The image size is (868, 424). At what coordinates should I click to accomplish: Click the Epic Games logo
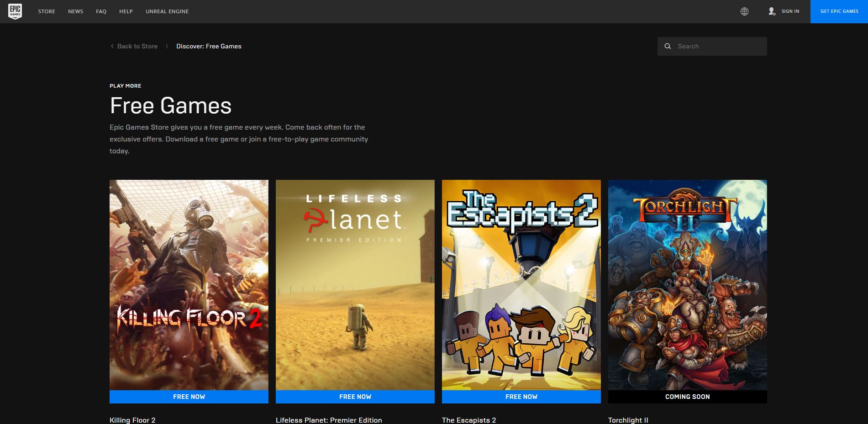tap(15, 11)
